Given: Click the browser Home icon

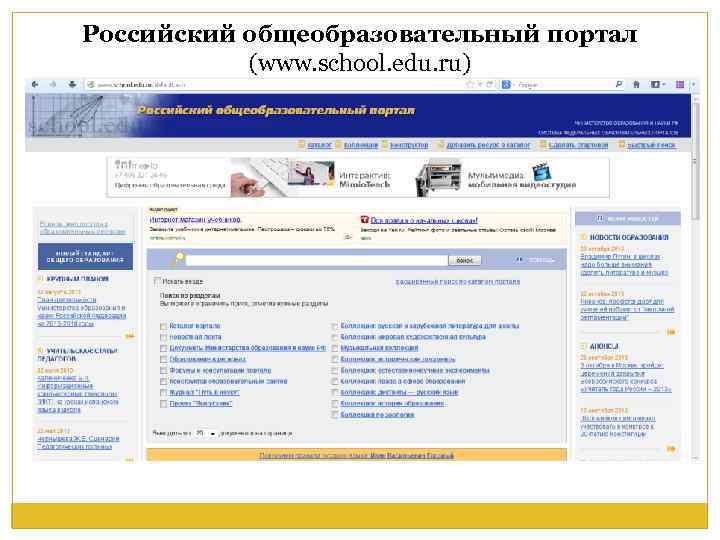Looking at the screenshot, I should pos(636,84).
